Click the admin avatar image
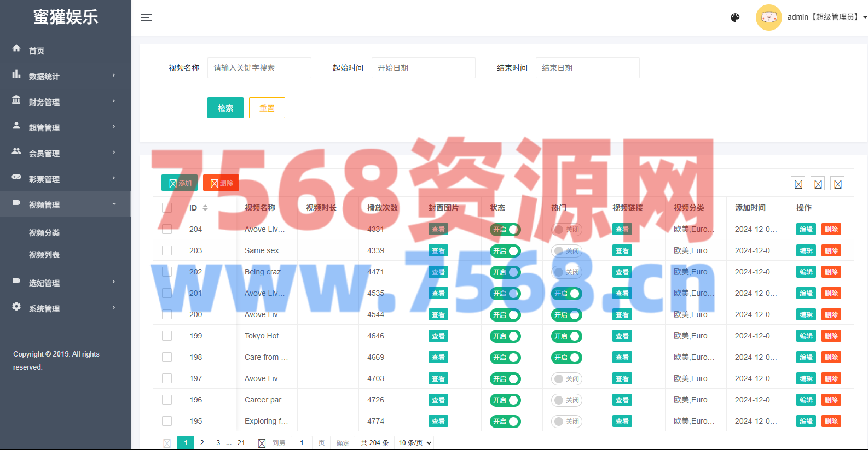868x450 pixels. (x=768, y=17)
